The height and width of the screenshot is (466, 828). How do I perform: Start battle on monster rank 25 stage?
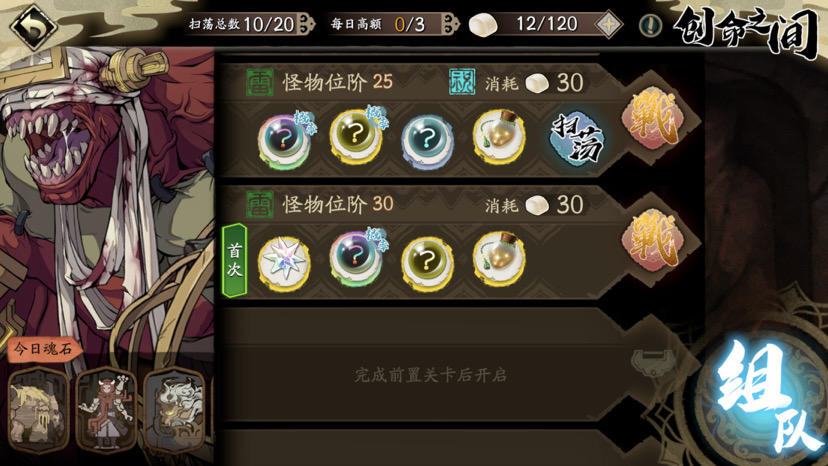(x=653, y=118)
